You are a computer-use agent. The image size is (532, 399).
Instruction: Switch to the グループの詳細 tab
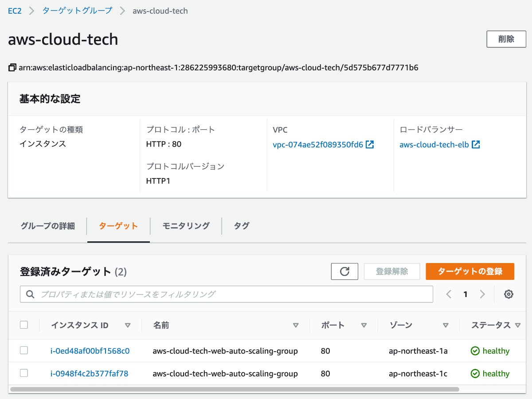click(x=47, y=226)
